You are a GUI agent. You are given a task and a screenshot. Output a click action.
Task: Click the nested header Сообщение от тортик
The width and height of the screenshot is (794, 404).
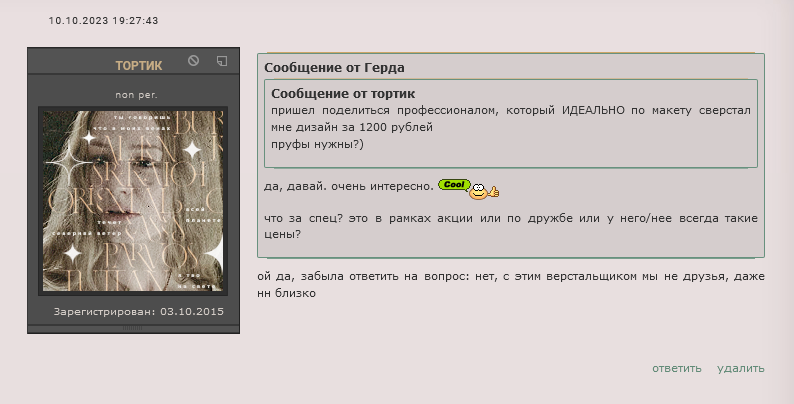pyautogui.click(x=343, y=94)
